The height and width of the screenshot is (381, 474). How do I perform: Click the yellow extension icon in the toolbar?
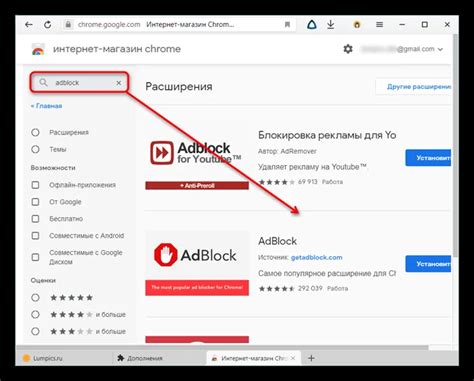[357, 25]
